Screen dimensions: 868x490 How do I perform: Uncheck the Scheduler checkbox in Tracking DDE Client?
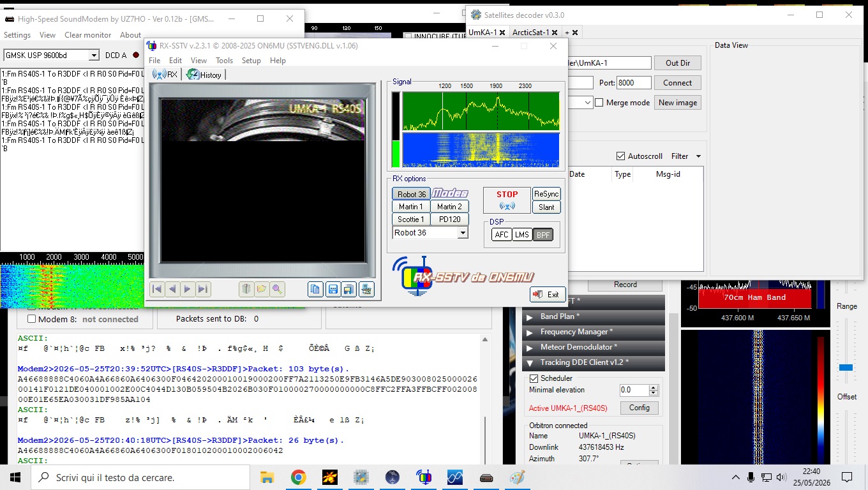(534, 378)
